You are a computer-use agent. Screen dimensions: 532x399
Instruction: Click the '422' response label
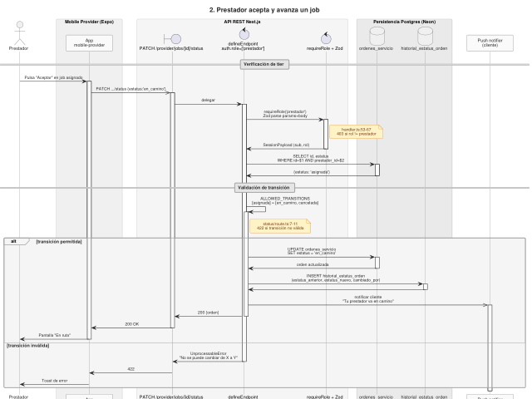click(x=131, y=369)
